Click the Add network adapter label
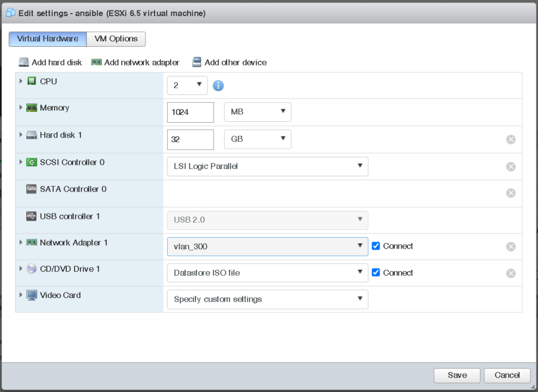The image size is (538, 392). coord(142,62)
